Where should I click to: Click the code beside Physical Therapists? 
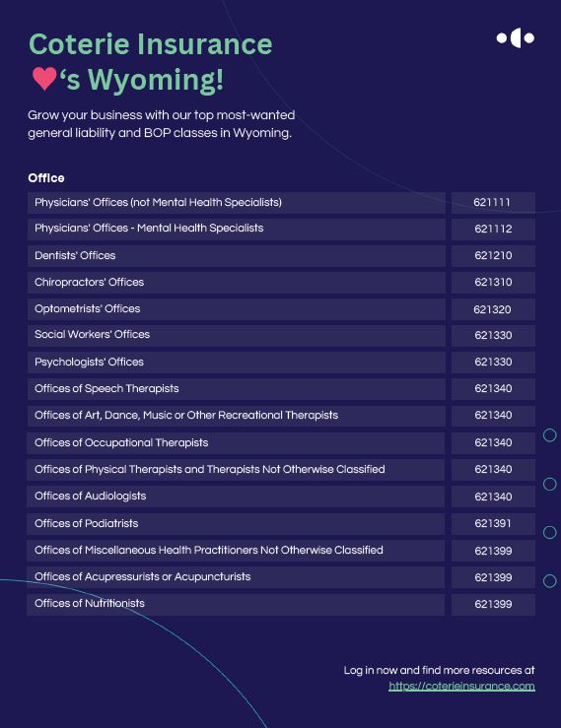(493, 470)
